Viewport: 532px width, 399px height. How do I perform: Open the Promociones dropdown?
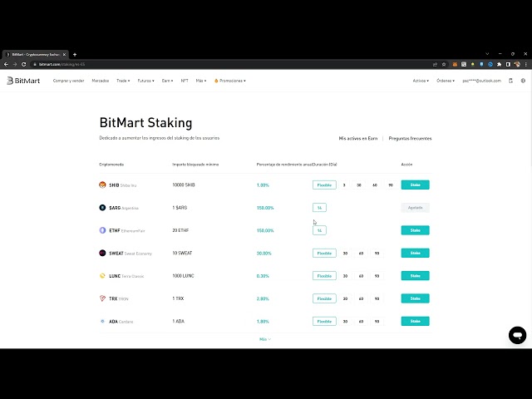tap(230, 81)
